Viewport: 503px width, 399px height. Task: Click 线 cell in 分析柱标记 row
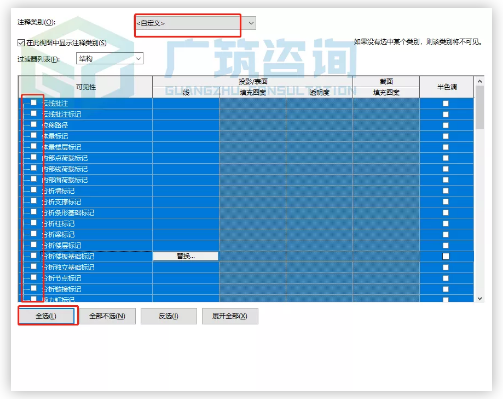(186, 224)
